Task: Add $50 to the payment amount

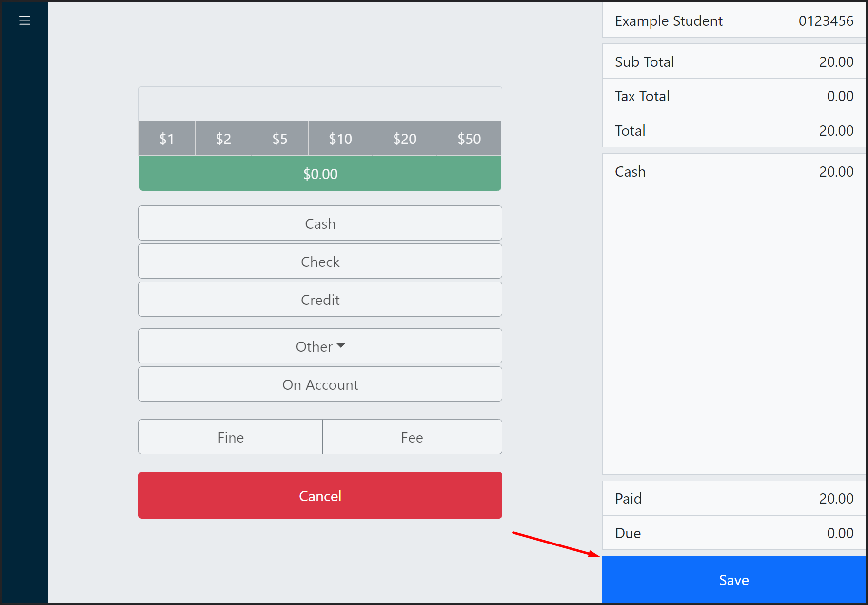Action: click(469, 139)
